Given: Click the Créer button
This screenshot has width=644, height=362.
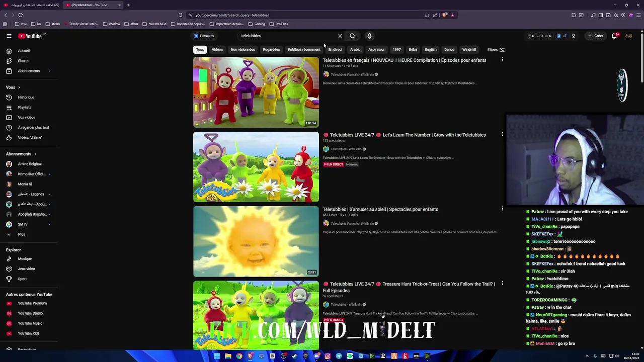Looking at the screenshot, I should pos(595,36).
